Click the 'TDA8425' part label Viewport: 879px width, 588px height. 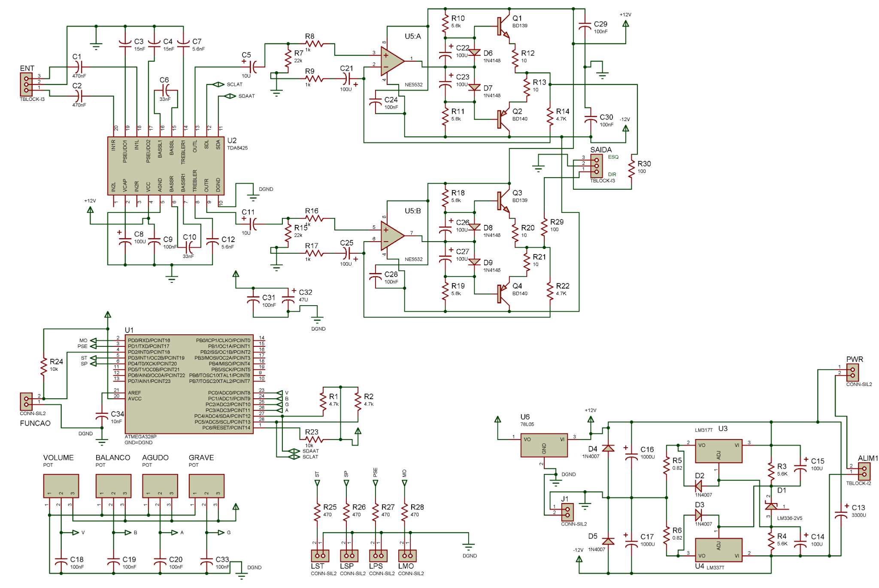[238, 148]
